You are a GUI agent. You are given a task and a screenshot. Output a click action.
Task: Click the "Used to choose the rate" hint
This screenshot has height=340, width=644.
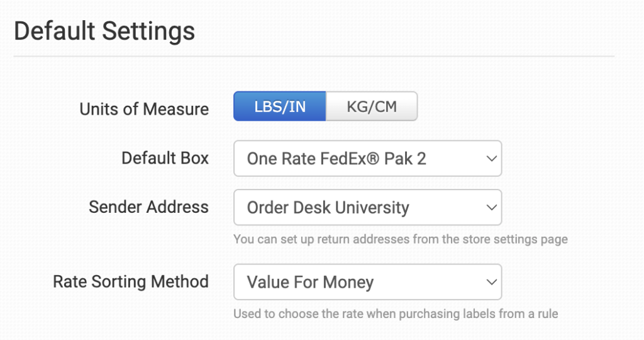(395, 314)
